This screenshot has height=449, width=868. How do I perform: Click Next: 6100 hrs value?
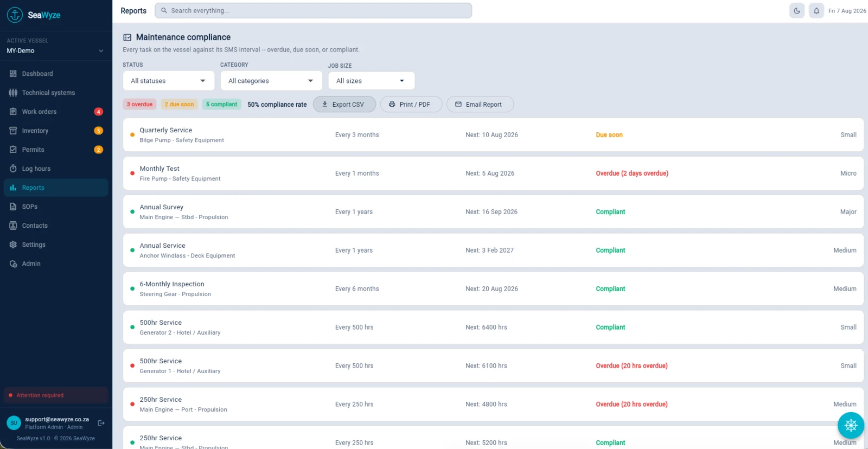(x=486, y=366)
